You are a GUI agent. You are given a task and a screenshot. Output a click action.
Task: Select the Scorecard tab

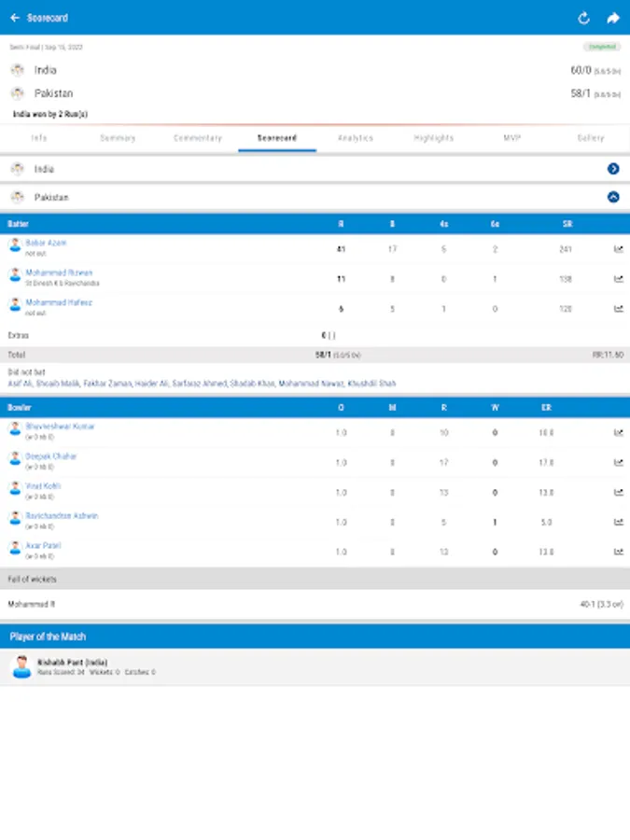tap(277, 138)
